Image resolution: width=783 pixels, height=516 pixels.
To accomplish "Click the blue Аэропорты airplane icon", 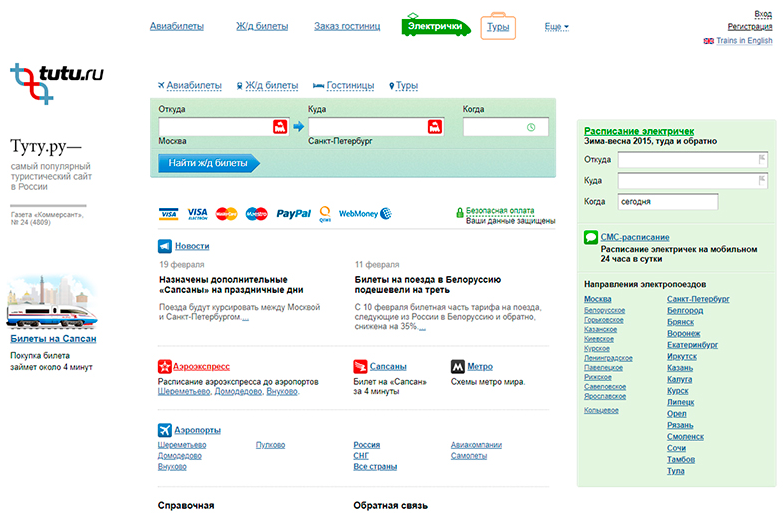I will [x=165, y=430].
